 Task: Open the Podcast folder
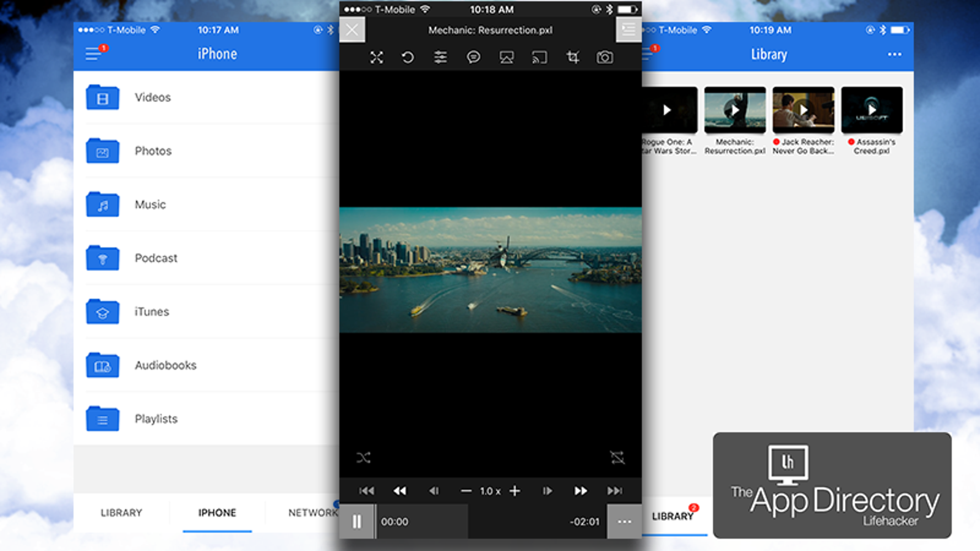point(206,258)
